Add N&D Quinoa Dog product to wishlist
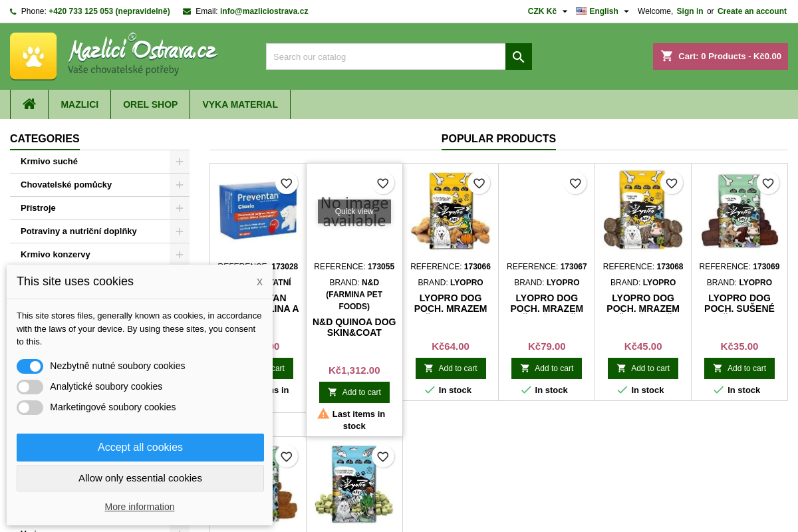Viewport: 798px width, 532px height. [382, 183]
